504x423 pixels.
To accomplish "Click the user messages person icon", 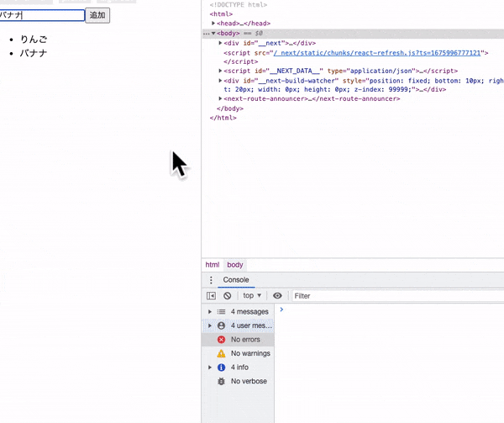I will [x=221, y=325].
